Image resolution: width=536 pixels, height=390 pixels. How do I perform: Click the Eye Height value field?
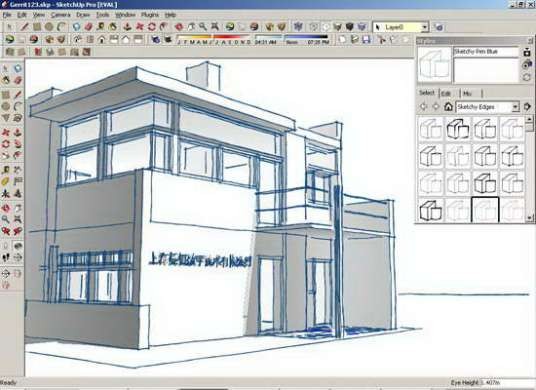[x=508, y=382]
